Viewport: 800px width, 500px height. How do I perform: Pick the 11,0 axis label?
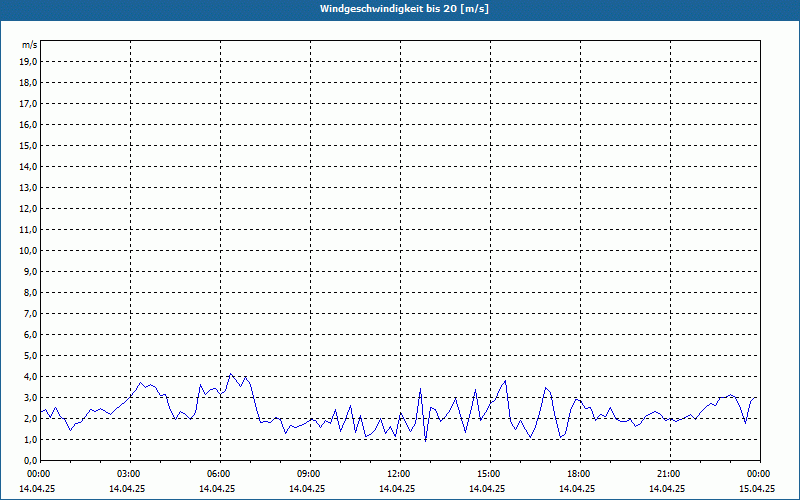click(28, 230)
